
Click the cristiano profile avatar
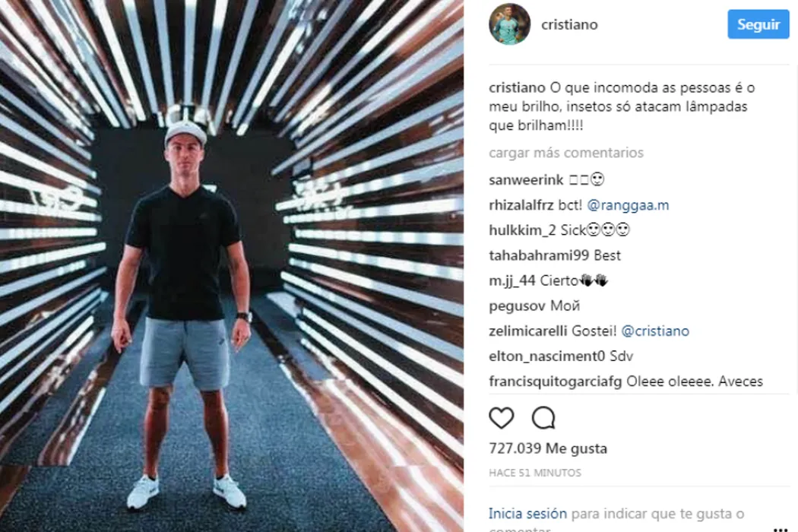[x=509, y=24]
